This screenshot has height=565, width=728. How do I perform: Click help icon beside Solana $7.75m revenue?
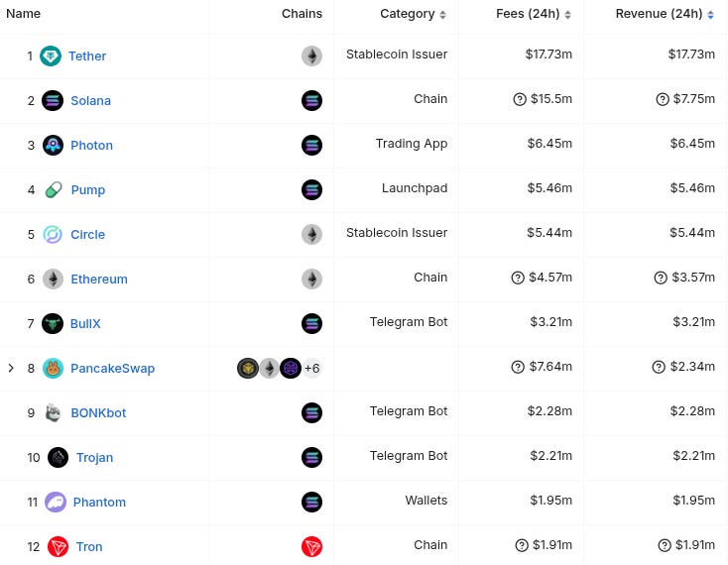(x=663, y=99)
